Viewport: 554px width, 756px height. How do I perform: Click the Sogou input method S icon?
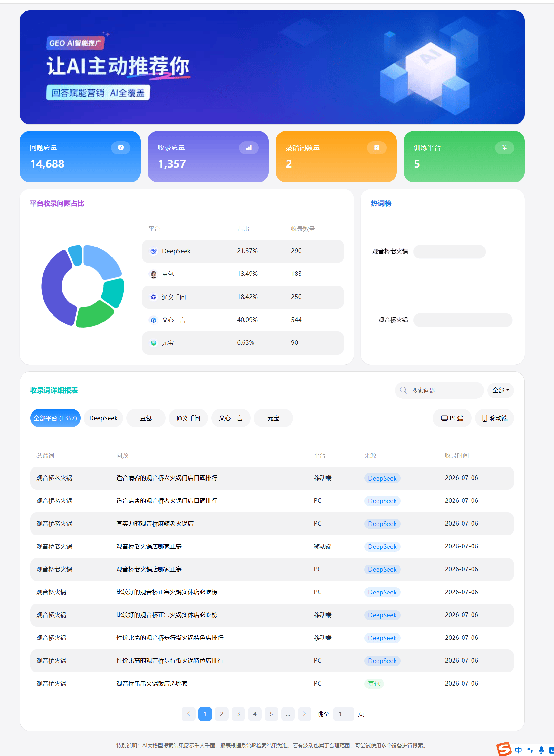(x=504, y=749)
